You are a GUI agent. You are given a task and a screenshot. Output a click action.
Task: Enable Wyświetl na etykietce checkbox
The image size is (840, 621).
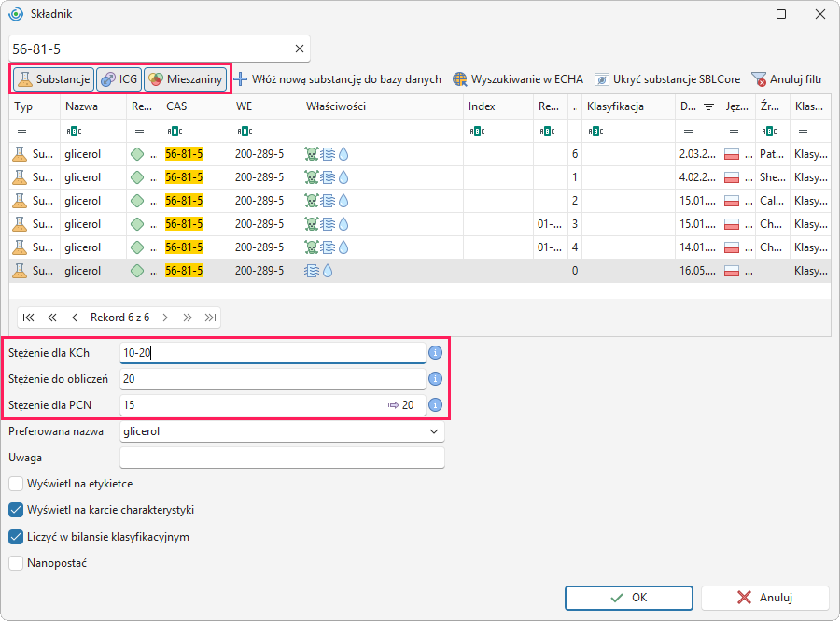(x=16, y=484)
